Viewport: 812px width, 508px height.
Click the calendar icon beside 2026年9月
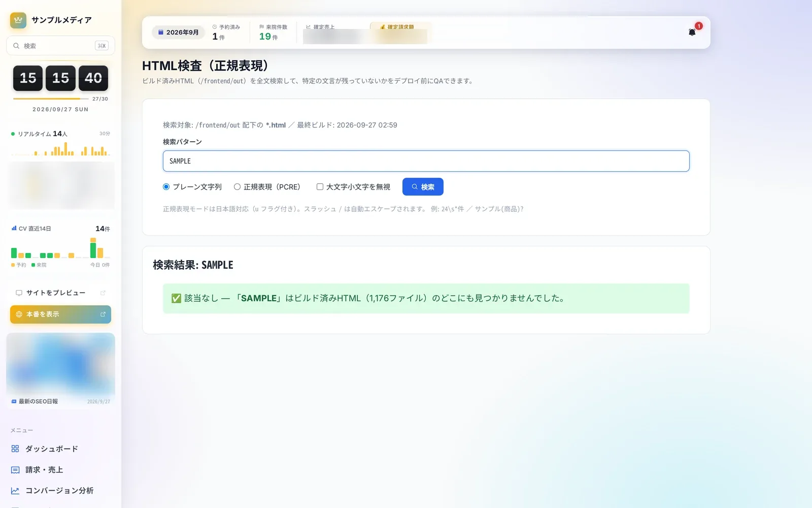[x=161, y=33]
